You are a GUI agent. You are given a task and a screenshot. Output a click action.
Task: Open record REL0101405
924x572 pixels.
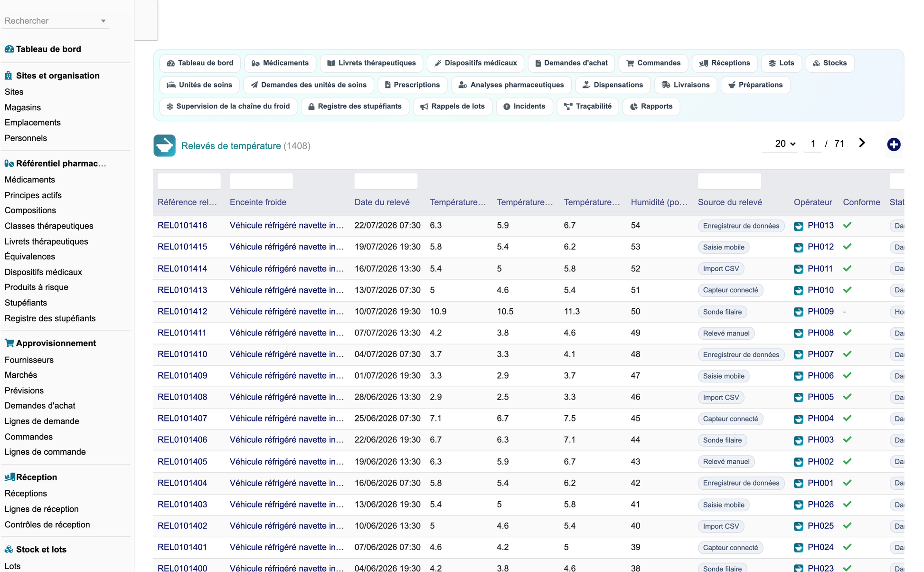click(x=182, y=461)
